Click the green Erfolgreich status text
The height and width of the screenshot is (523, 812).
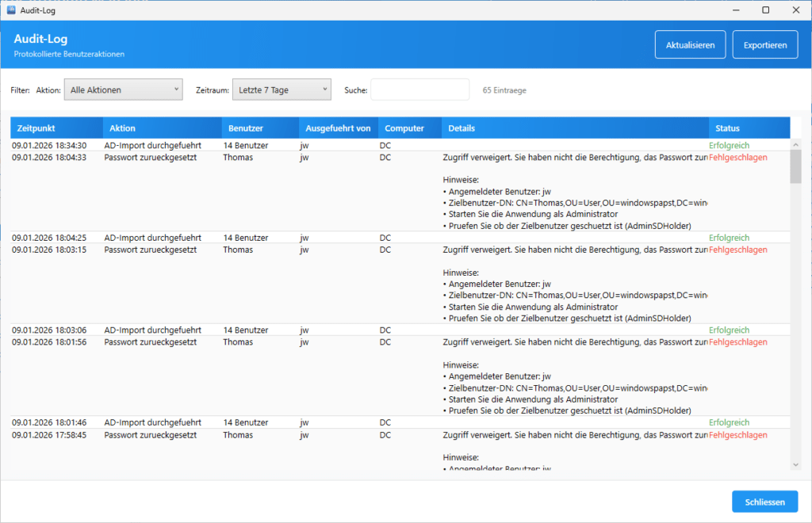pyautogui.click(x=729, y=145)
